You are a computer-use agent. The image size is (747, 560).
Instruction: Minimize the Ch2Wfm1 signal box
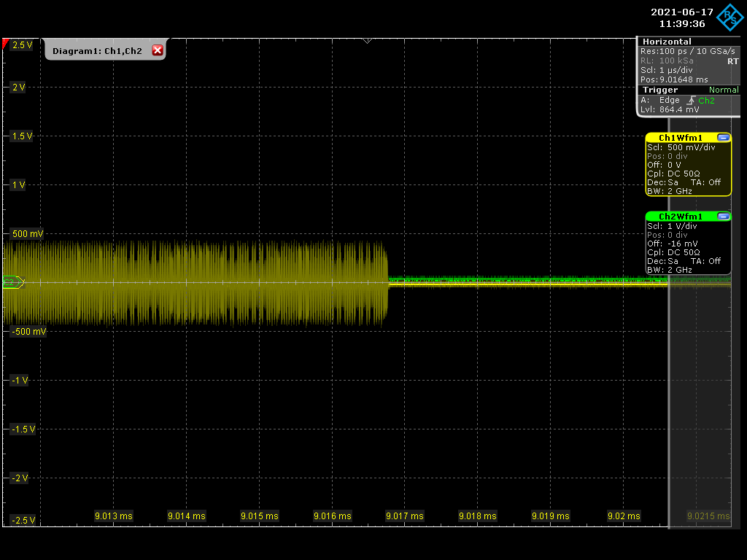tap(723, 217)
